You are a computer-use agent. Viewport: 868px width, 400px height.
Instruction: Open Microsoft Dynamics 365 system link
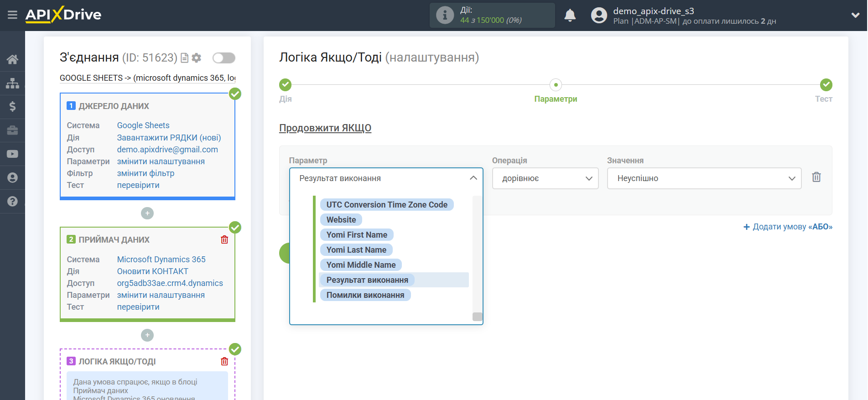(161, 260)
